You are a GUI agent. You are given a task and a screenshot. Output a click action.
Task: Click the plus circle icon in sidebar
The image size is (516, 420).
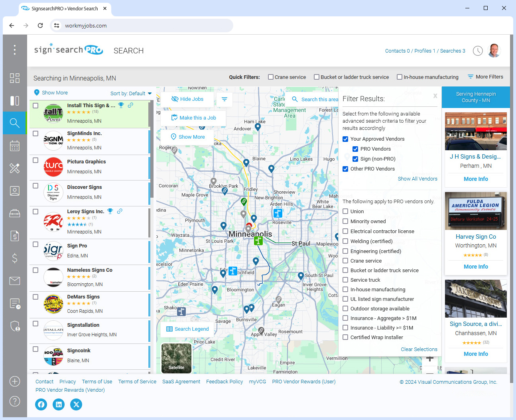(x=15, y=381)
